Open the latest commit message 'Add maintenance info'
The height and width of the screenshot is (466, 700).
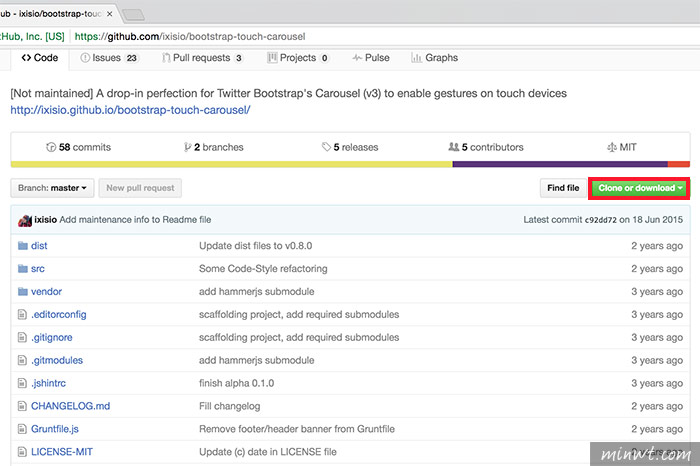[x=135, y=220]
